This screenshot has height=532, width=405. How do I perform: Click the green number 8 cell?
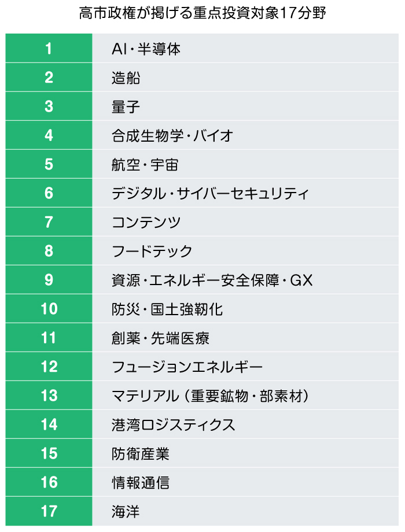(x=49, y=251)
